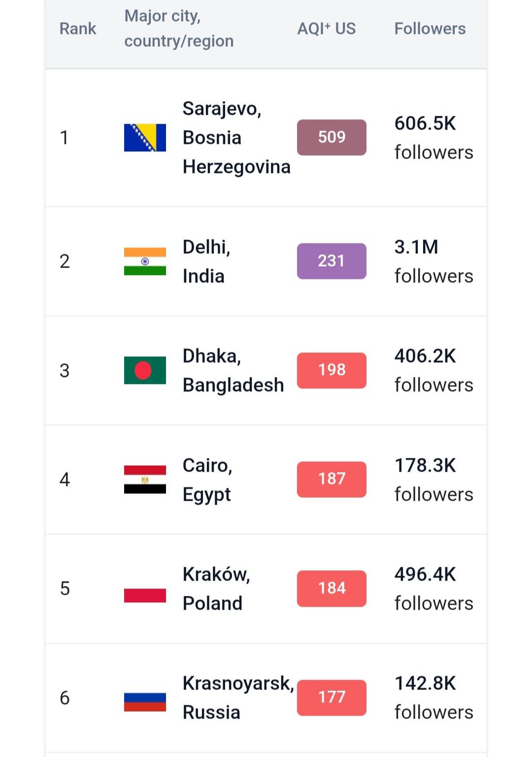Click the purple 231 AQI badge
The image size is (532, 757).
coord(332,261)
